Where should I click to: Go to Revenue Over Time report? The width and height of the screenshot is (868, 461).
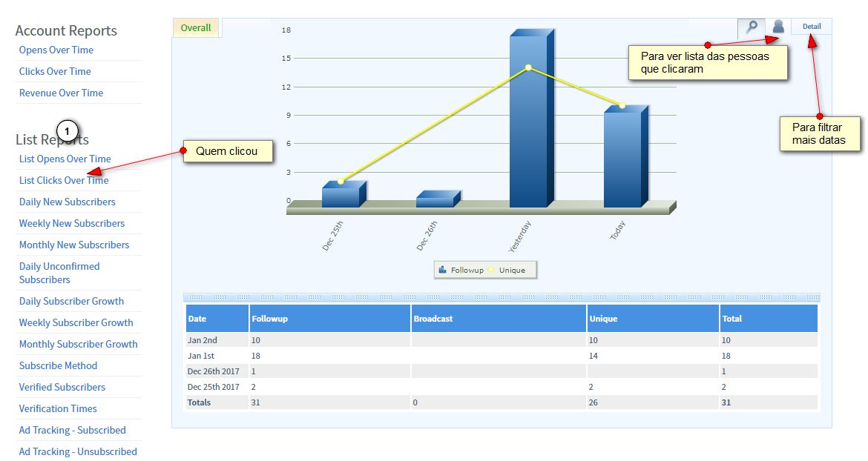pyautogui.click(x=61, y=93)
